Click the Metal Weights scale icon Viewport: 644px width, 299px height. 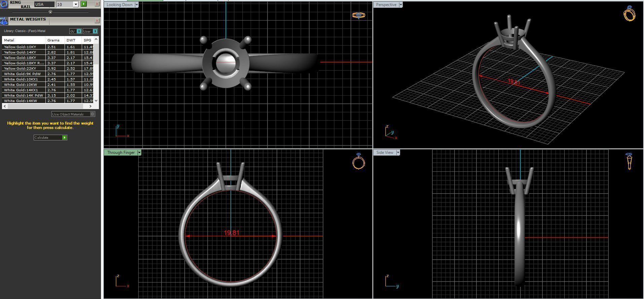[x=4, y=21]
